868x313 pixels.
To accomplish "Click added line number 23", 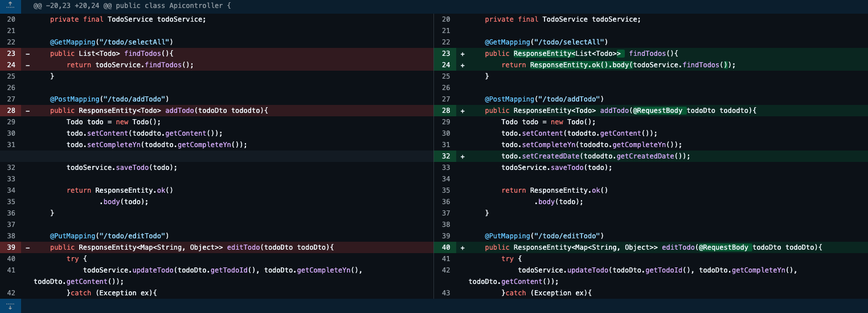I will (445, 54).
